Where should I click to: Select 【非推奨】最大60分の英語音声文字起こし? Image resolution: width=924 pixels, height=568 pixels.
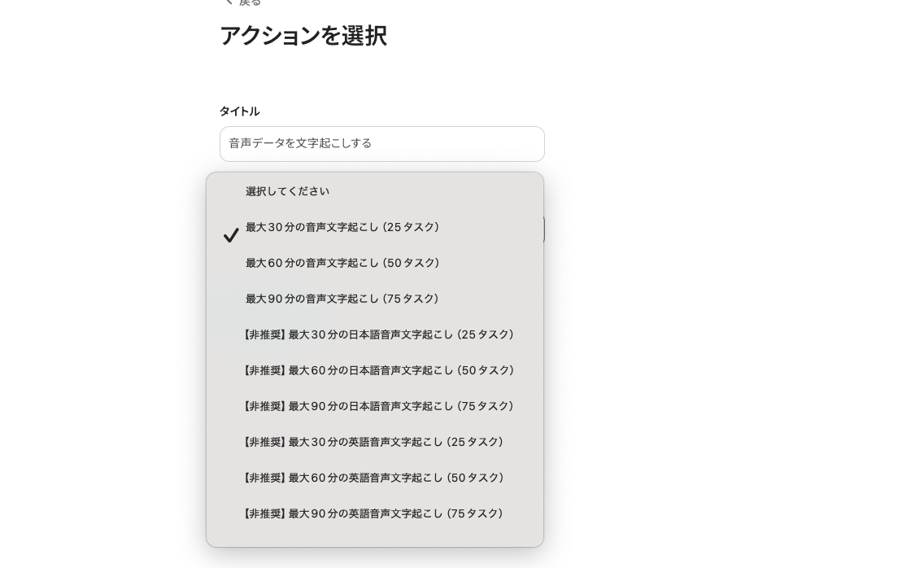[x=373, y=478]
